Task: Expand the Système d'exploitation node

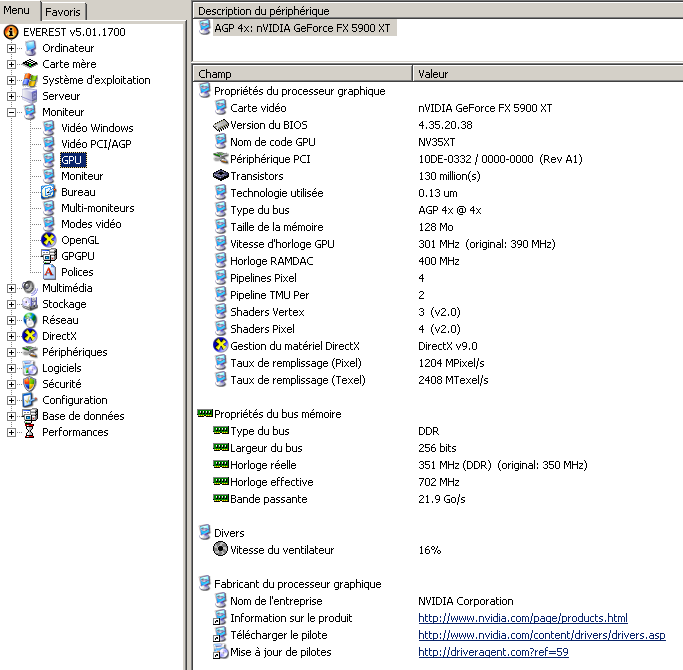Action: pyautogui.click(x=11, y=81)
